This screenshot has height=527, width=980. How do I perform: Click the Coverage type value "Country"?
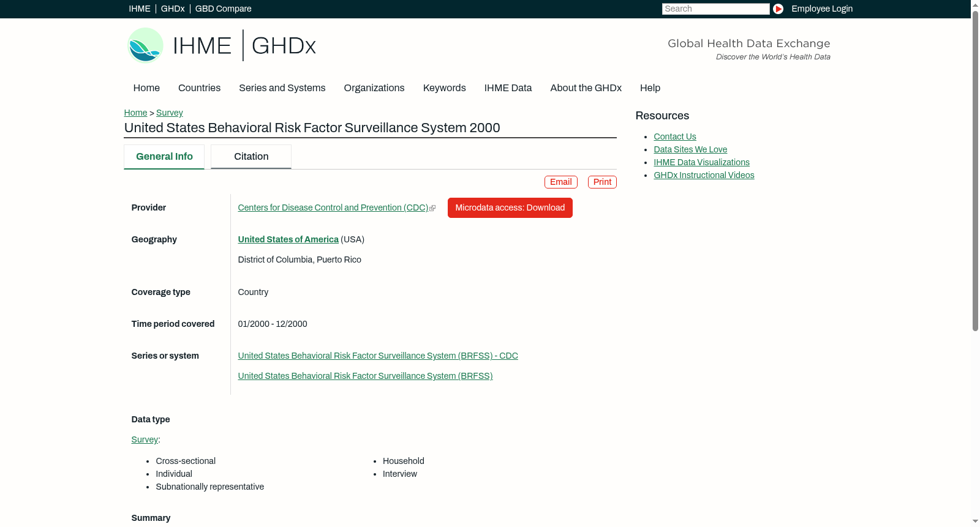[253, 293]
